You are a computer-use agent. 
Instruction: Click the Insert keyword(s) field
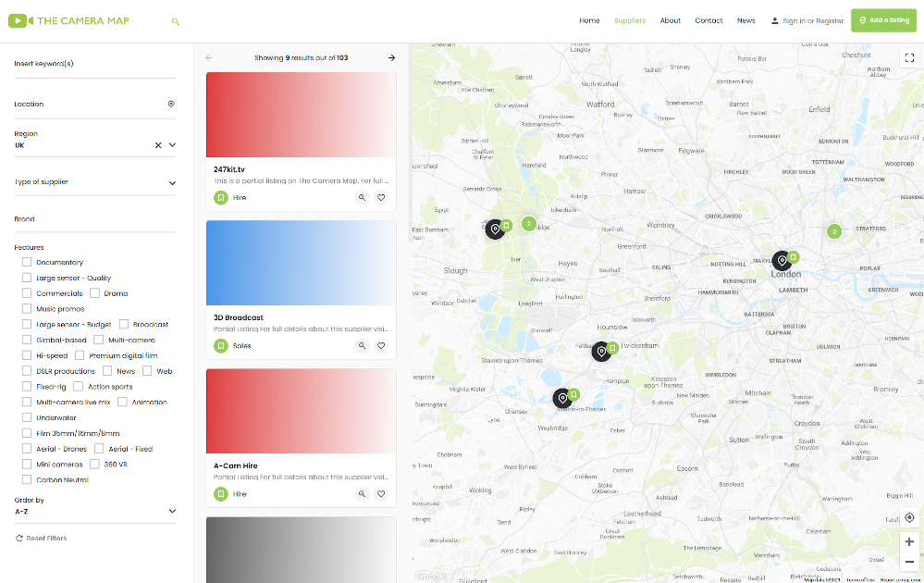point(95,65)
